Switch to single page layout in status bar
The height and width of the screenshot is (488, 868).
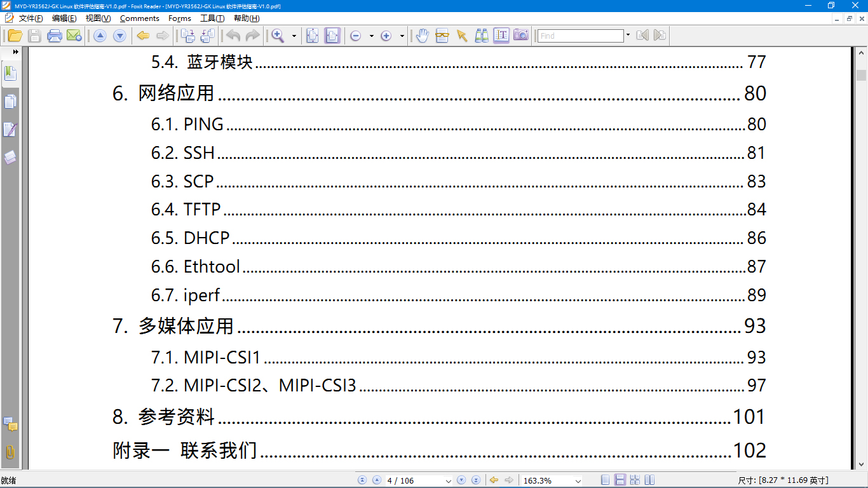point(606,480)
